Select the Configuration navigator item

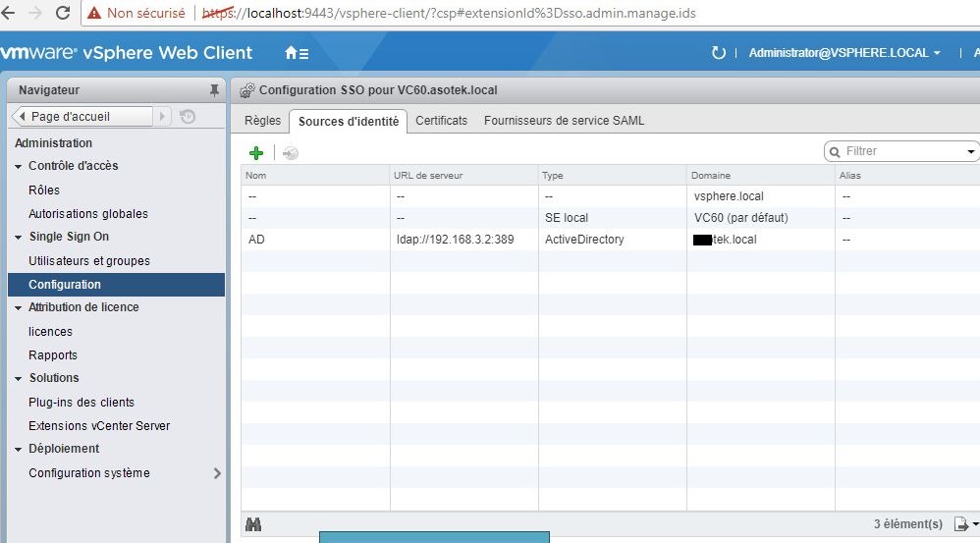point(116,285)
